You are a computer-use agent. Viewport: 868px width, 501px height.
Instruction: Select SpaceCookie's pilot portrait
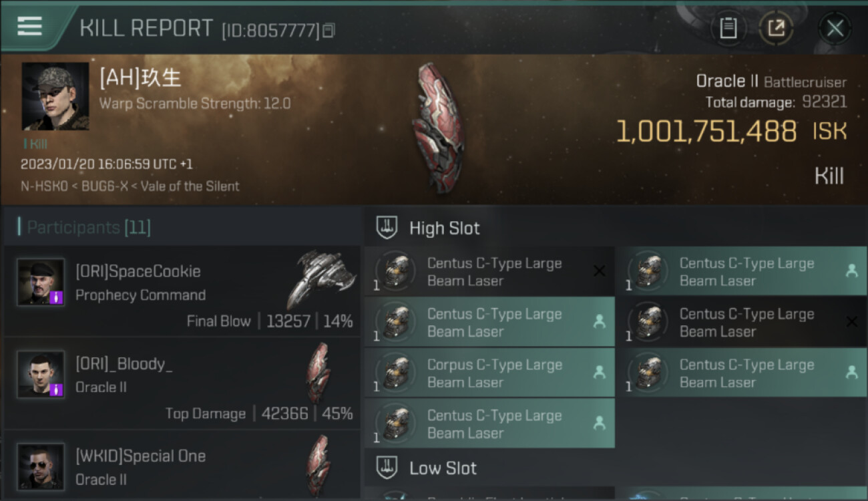click(x=41, y=282)
